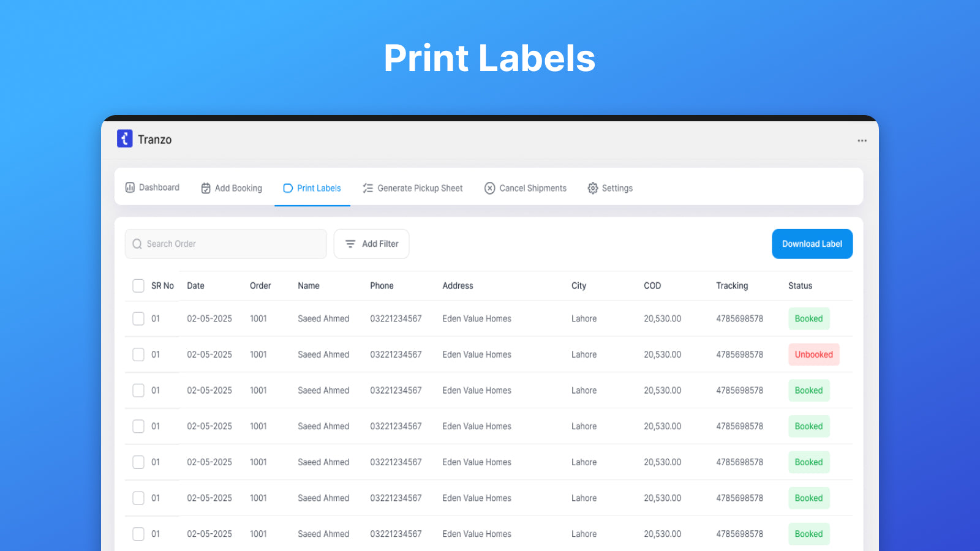Click COD amount 20,530.00 in first row

[x=663, y=318]
